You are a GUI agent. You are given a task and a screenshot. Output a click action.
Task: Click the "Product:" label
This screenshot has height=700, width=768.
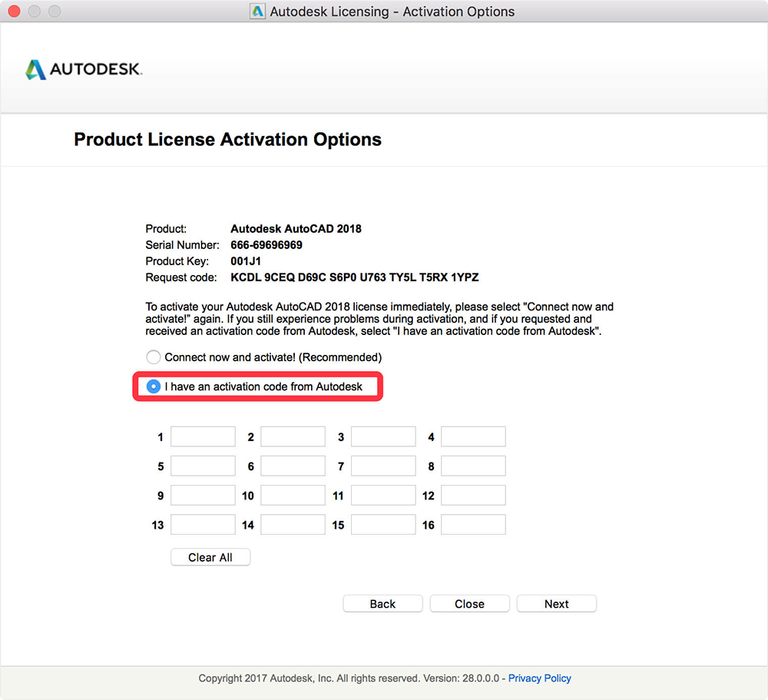pos(166,229)
